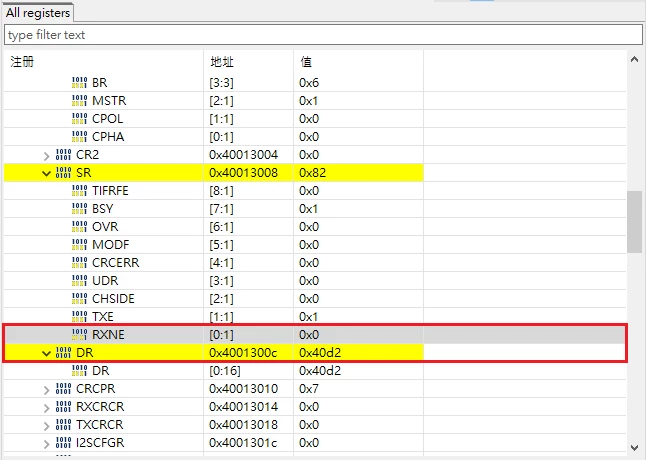Select the MODF row label
This screenshot has width=646, height=460.
pos(110,244)
